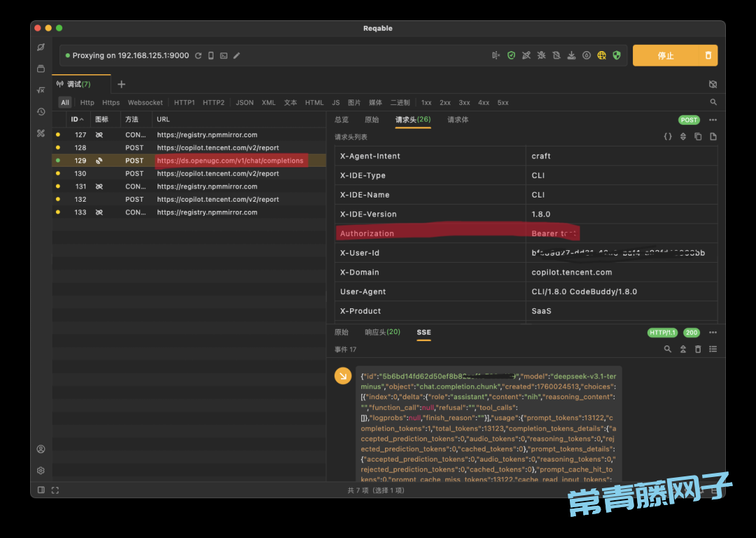The image size is (756, 538).
Task: Toggle the 2xx status code filter
Action: [445, 102]
